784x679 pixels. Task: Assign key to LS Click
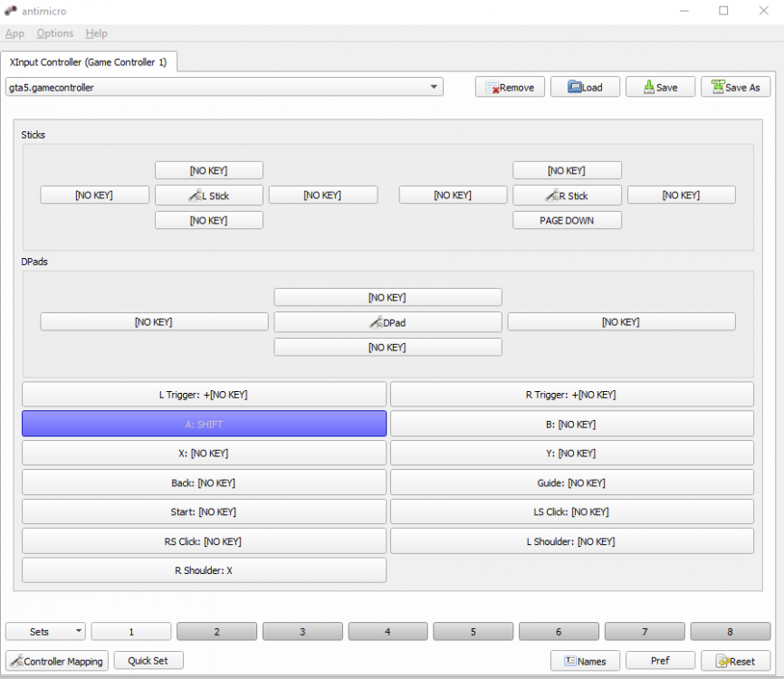coord(571,512)
